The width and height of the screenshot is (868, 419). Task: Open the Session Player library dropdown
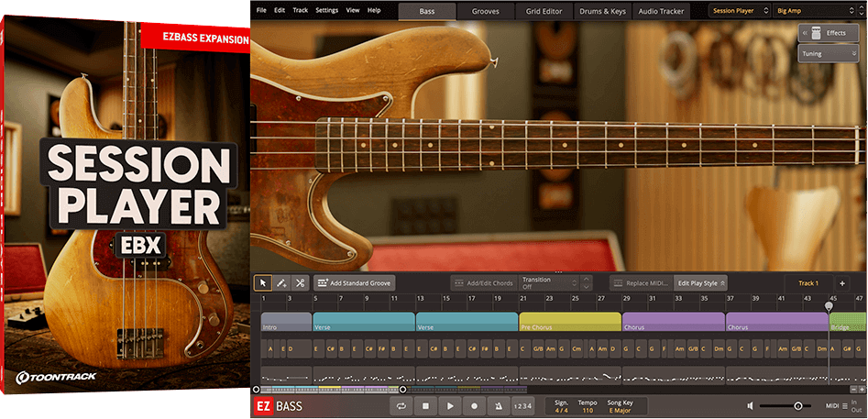tap(739, 11)
